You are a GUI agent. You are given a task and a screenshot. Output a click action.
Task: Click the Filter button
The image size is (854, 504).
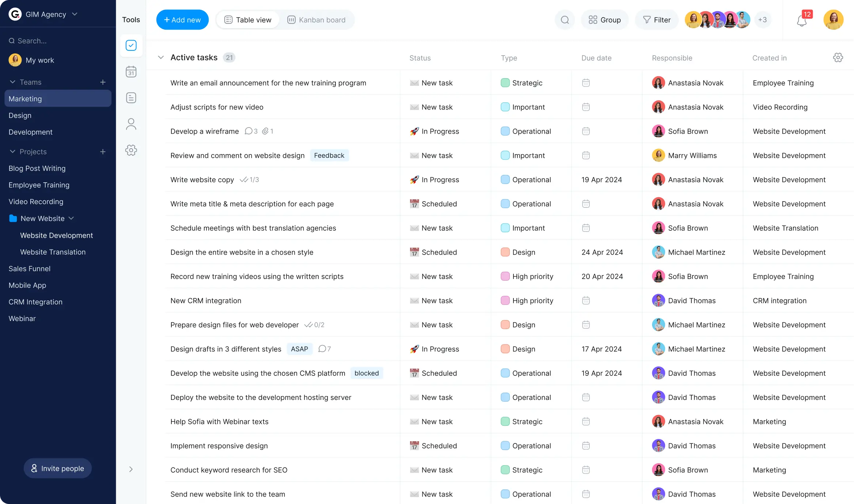[656, 20]
